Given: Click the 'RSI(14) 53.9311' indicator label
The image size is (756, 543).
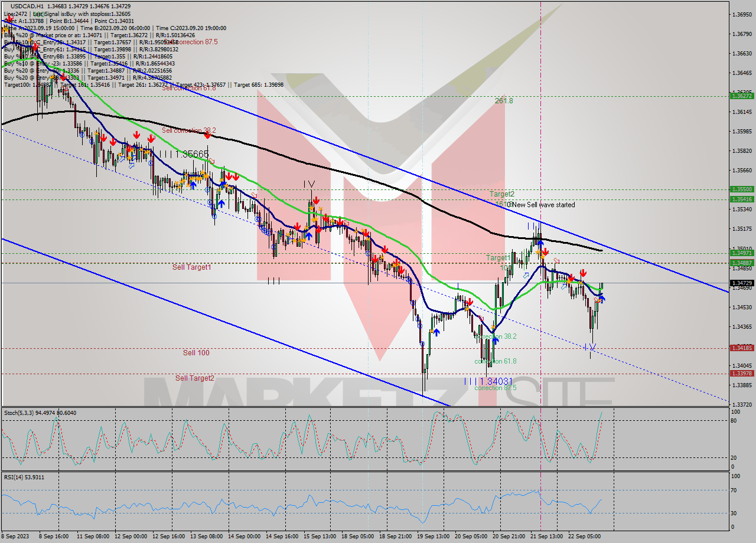Looking at the screenshot, I should point(24,477).
